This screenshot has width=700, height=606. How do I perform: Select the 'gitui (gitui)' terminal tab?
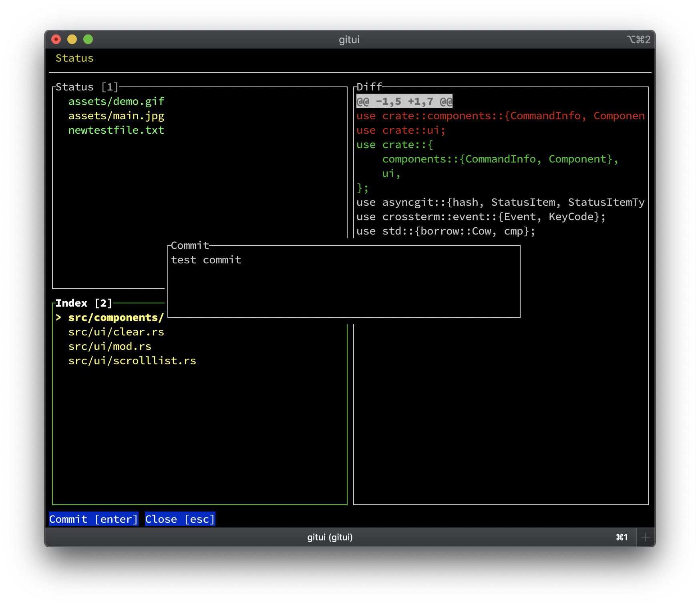tap(330, 537)
